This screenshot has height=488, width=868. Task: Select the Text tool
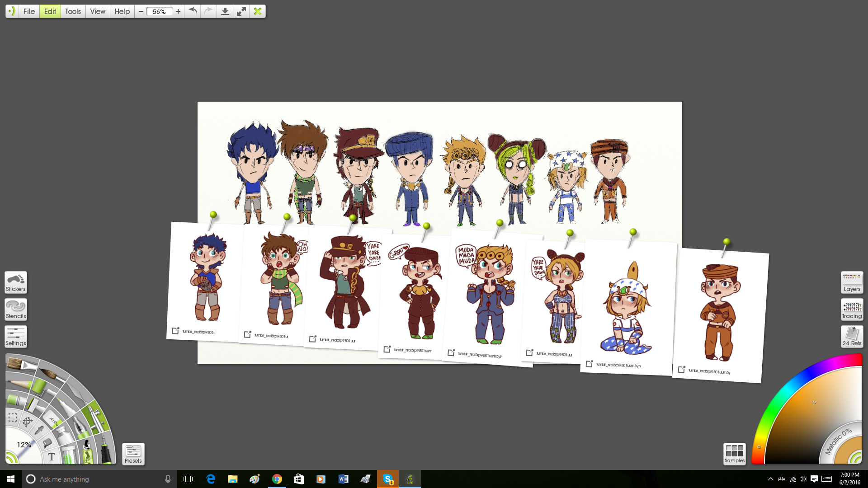click(52, 457)
